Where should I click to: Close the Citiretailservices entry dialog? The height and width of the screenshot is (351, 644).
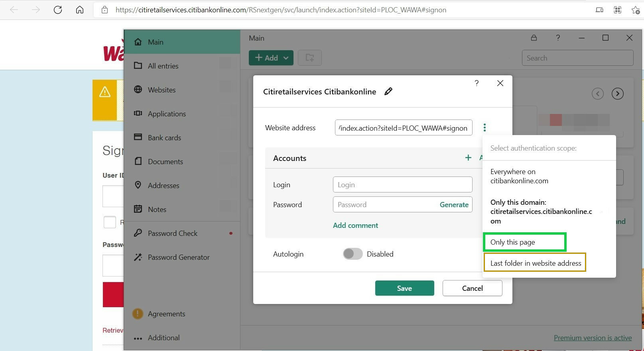pyautogui.click(x=500, y=83)
